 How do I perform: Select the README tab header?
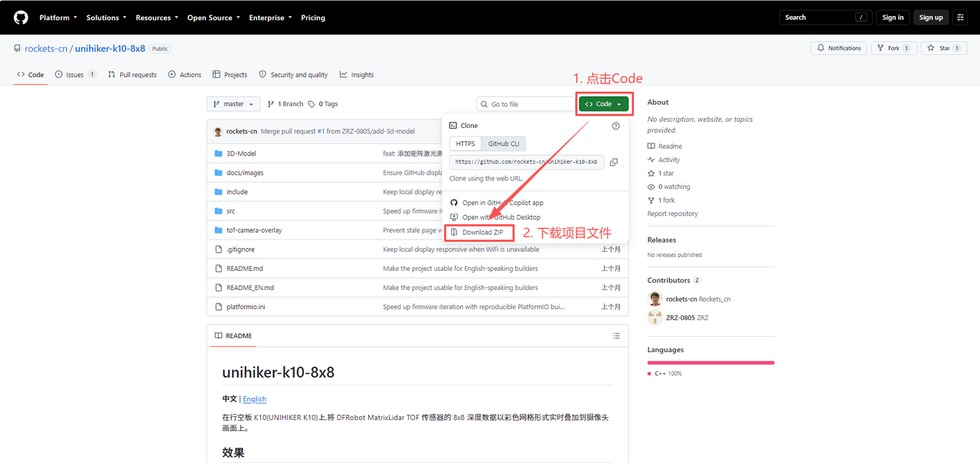coord(234,336)
